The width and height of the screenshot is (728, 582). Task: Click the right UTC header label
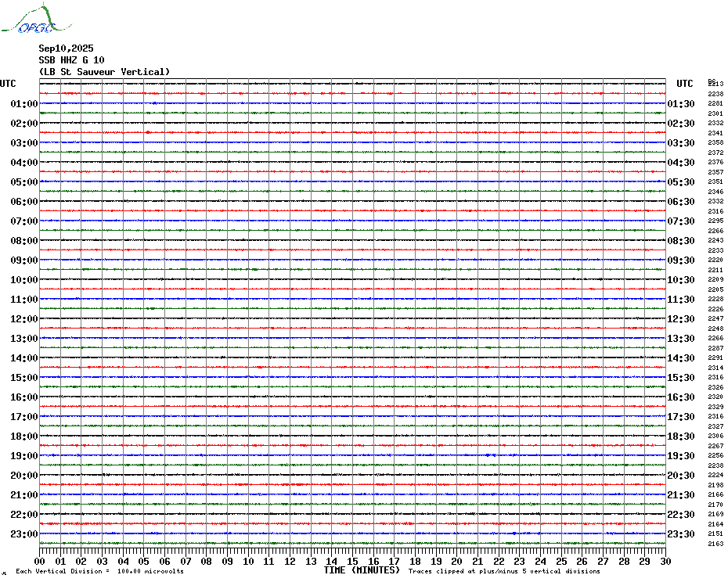tap(684, 84)
